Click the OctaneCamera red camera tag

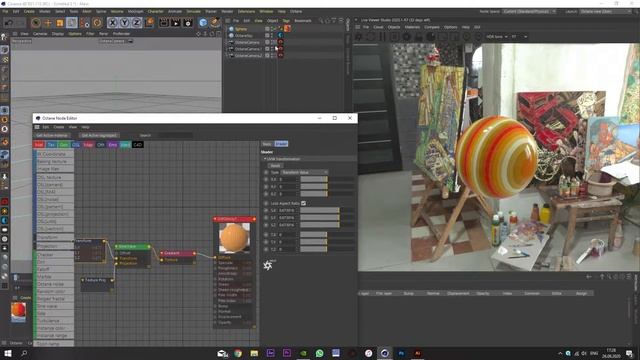click(x=280, y=42)
